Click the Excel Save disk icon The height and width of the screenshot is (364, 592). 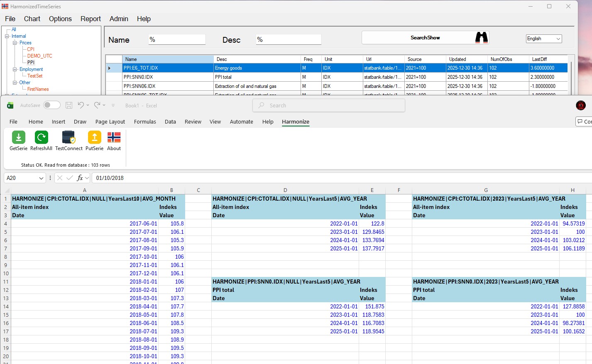pyautogui.click(x=69, y=105)
